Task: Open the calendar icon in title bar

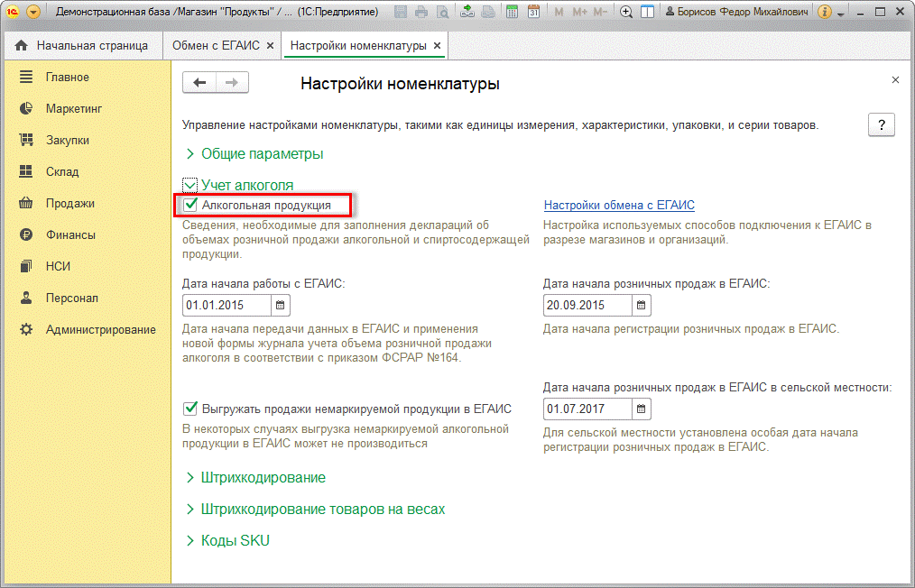Action: (533, 12)
